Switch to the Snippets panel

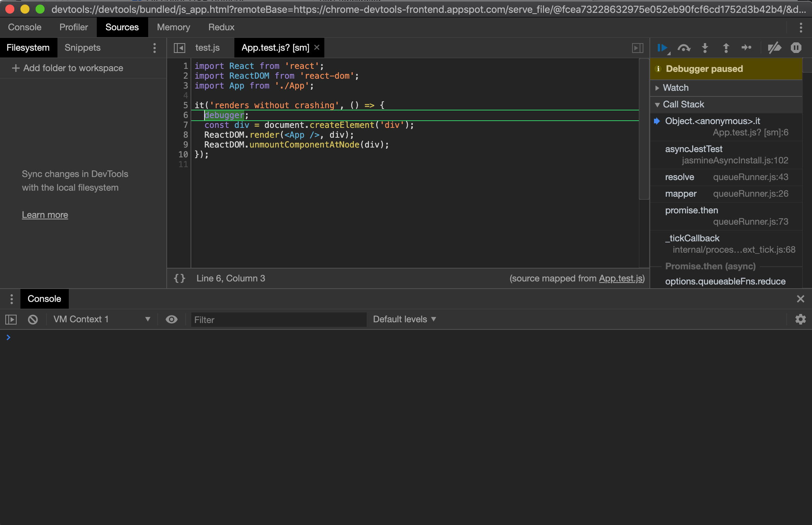[82, 48]
